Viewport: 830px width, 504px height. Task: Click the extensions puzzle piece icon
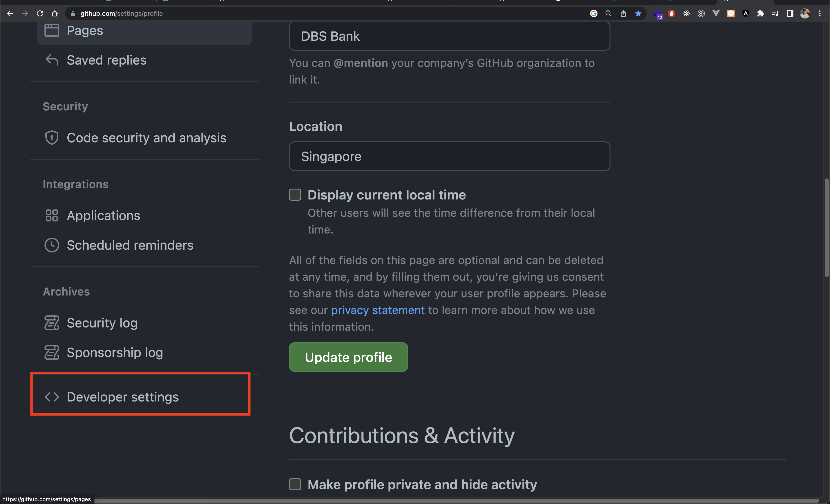click(x=761, y=13)
